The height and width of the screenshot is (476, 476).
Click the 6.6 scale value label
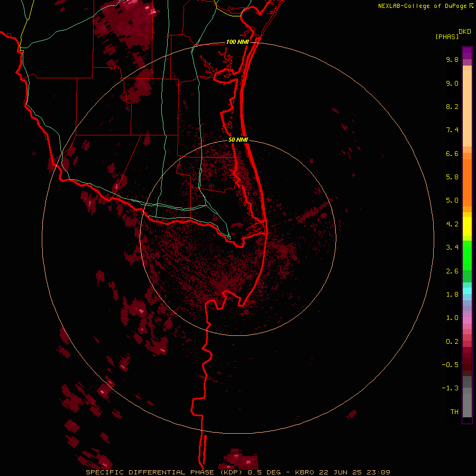(x=452, y=153)
